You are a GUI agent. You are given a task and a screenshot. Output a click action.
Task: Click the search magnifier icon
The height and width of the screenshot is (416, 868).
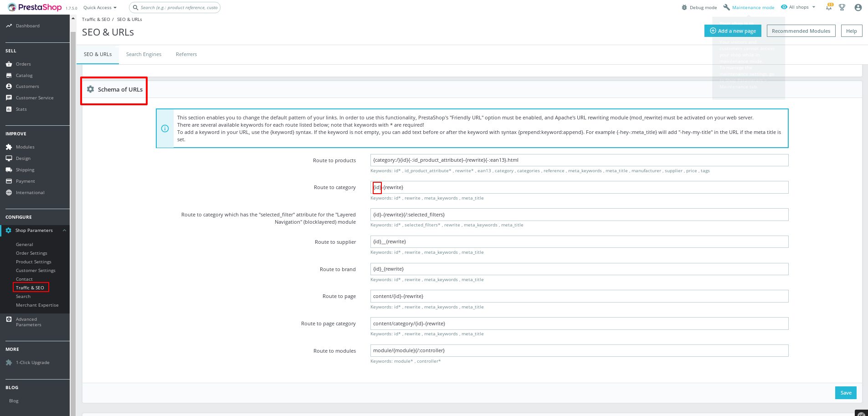click(135, 7)
